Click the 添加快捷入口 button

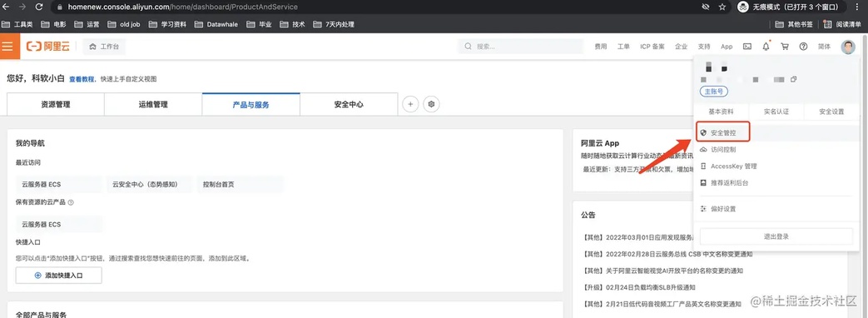tap(59, 276)
